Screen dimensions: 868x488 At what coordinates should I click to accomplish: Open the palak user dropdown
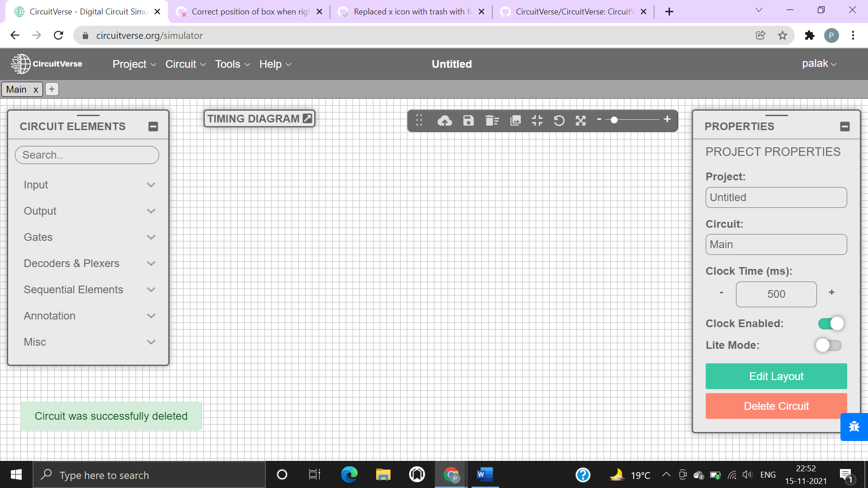click(x=819, y=64)
